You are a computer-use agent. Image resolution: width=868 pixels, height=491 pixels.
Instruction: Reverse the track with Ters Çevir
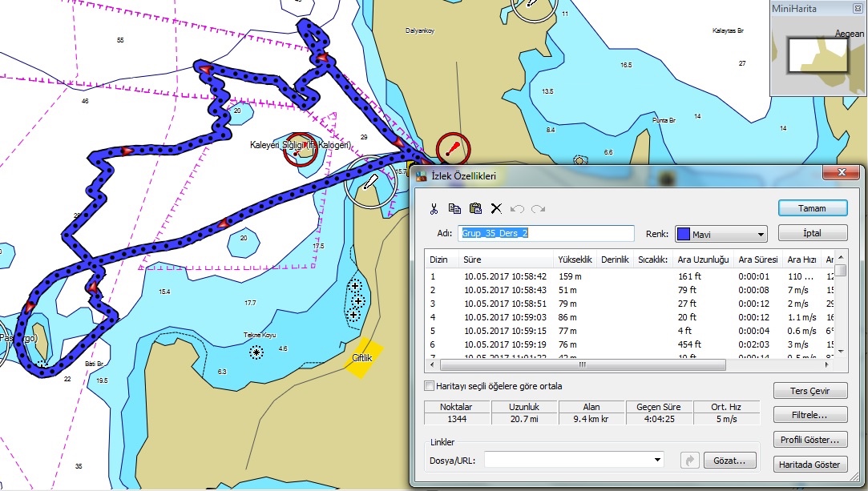click(809, 391)
